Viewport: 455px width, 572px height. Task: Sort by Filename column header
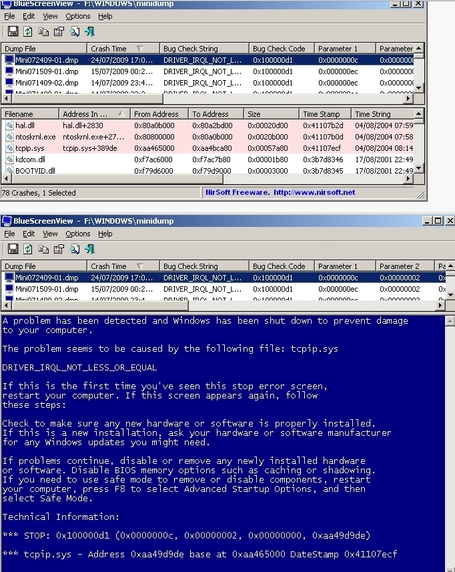(30, 114)
